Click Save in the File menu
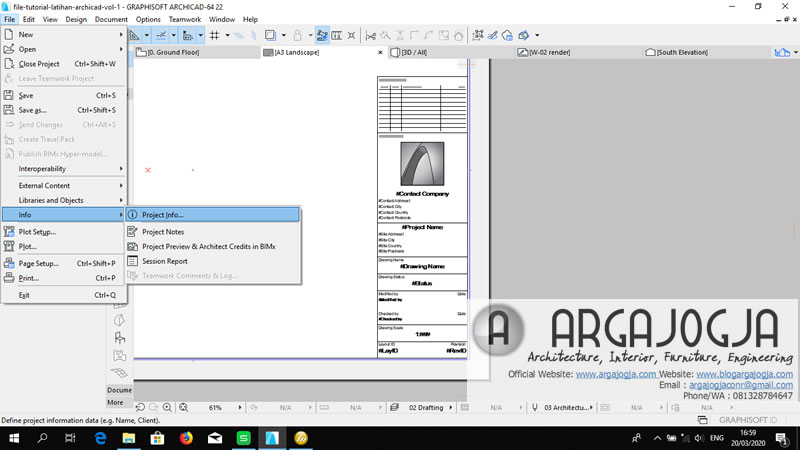Screen dimensions: 800x450 coord(64,95)
